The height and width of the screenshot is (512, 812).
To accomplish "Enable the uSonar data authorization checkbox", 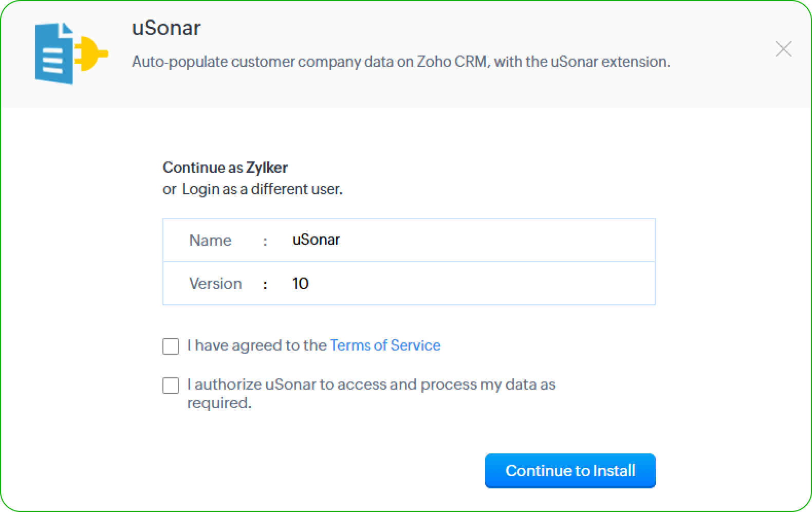I will 171,385.
